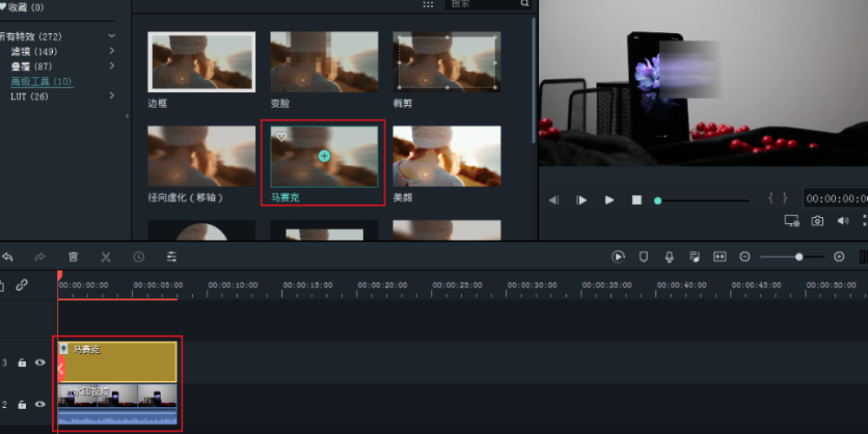Click the effects panel vertical scrollbar
868x434 pixels.
pos(534,80)
